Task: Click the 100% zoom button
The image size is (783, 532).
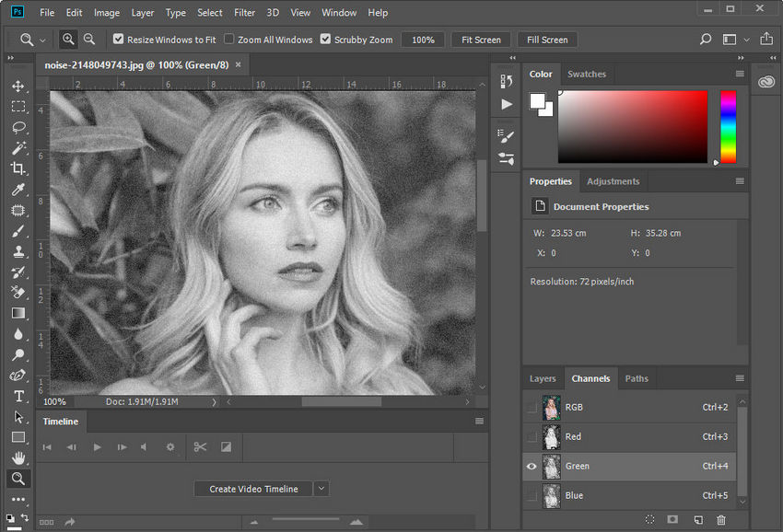Action: point(423,40)
